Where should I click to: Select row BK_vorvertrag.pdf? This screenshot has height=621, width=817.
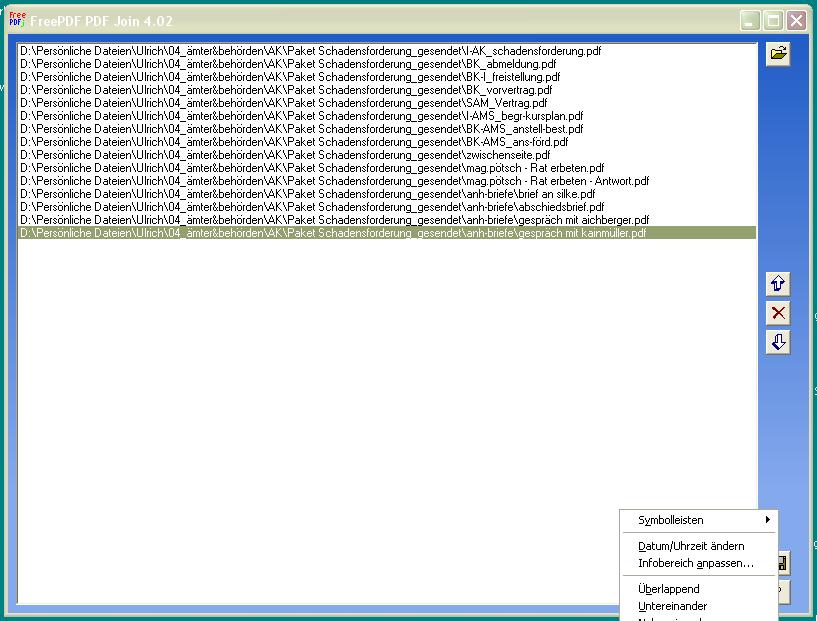coord(387,90)
